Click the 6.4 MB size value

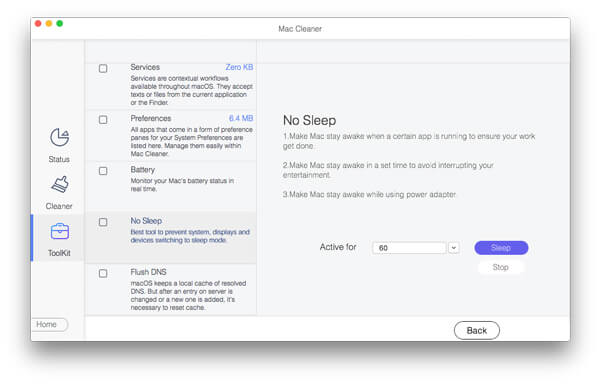(241, 119)
